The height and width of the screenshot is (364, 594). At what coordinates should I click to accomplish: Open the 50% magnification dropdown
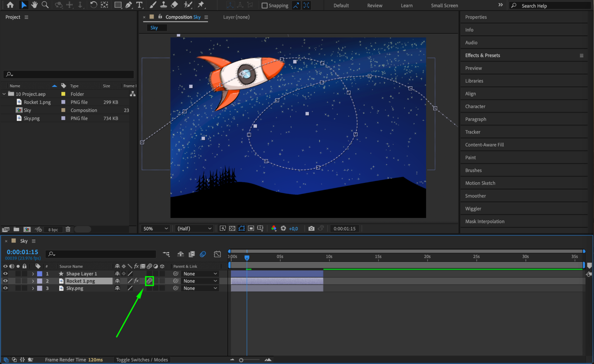coord(156,228)
